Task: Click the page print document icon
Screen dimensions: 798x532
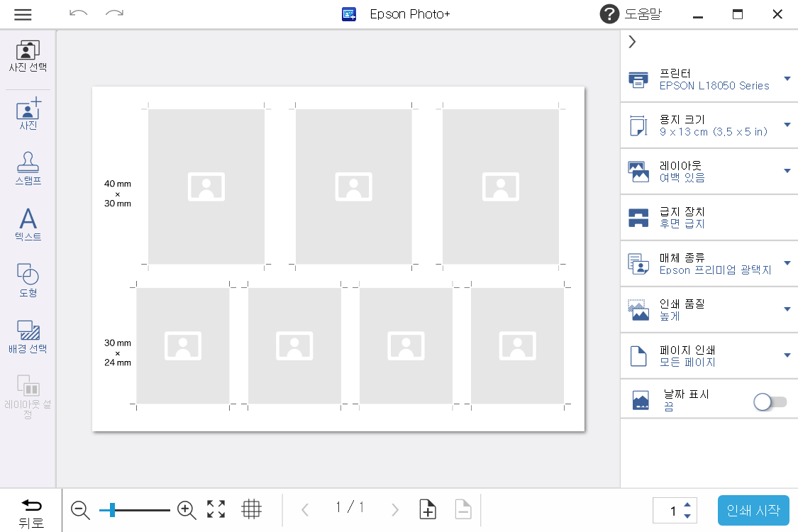Action: point(638,356)
